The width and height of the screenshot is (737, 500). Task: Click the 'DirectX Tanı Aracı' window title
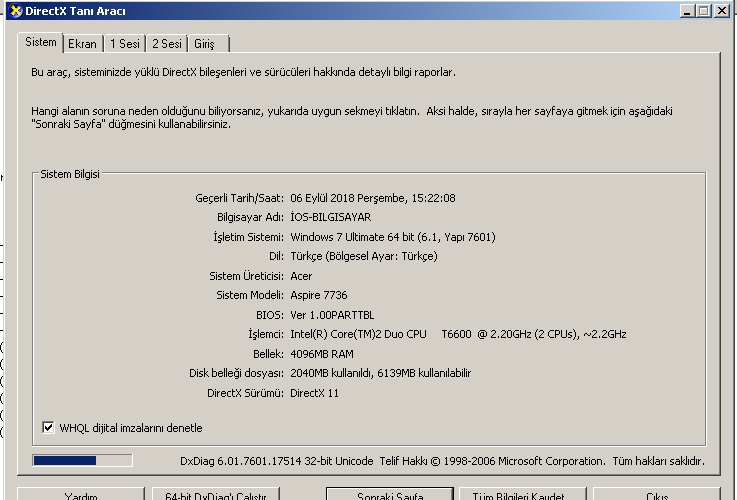pos(75,11)
